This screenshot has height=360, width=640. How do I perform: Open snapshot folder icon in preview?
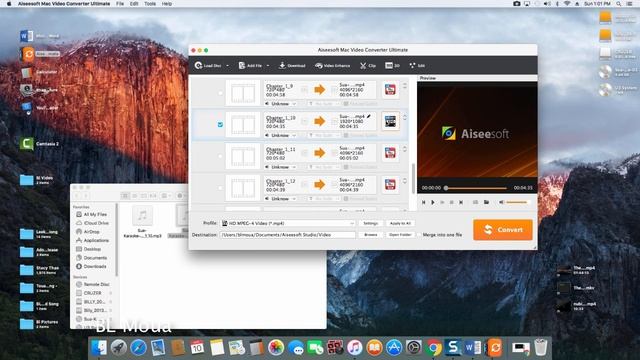coord(486,202)
